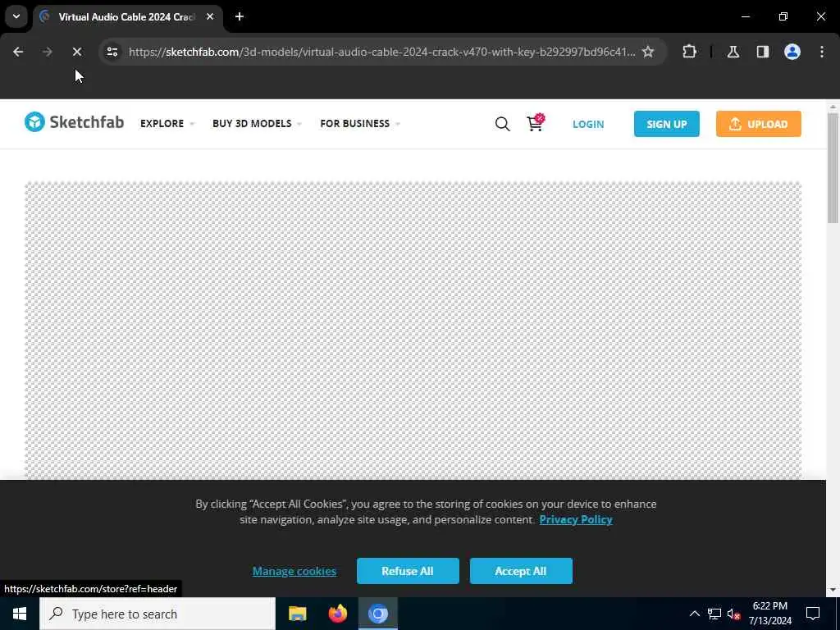Image resolution: width=840 pixels, height=630 pixels.
Task: Click the orange UPLOAD button
Action: click(758, 124)
